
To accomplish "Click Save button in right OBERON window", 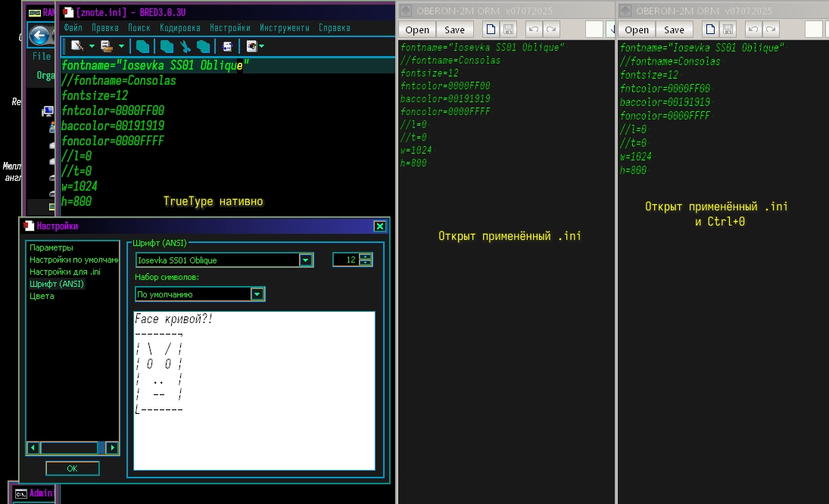I will click(674, 30).
